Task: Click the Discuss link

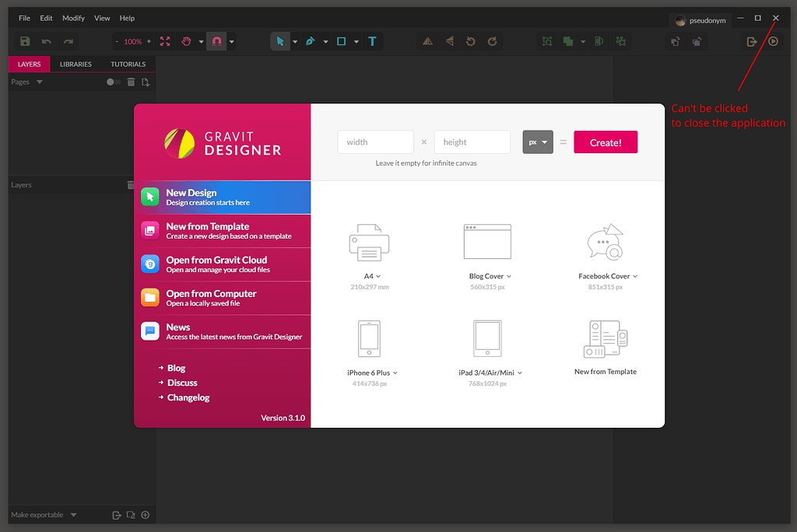Action: pos(182,383)
